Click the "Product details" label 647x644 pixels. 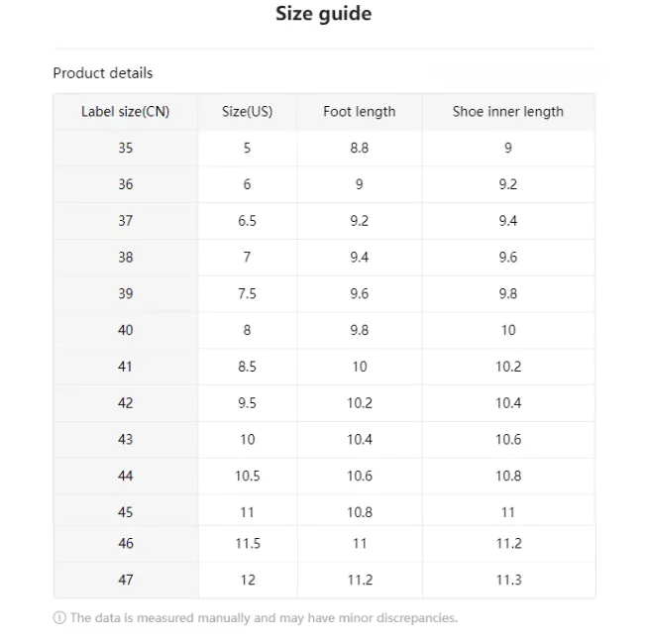pyautogui.click(x=103, y=73)
